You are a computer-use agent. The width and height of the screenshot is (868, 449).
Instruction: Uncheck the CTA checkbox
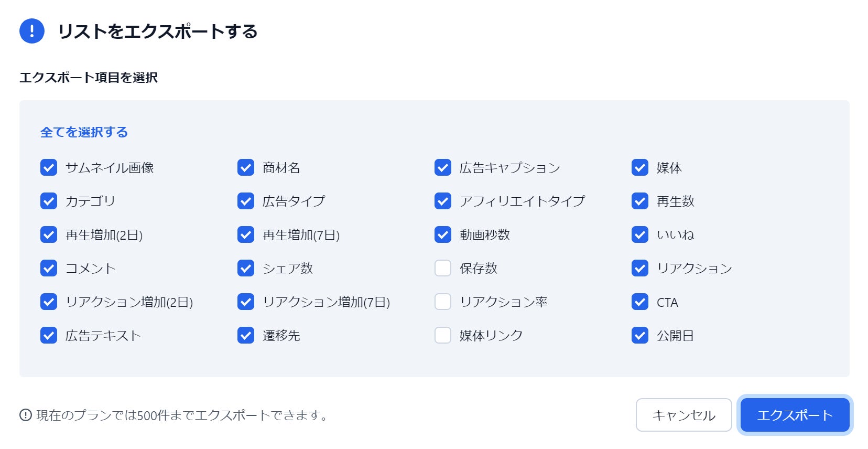pos(640,302)
